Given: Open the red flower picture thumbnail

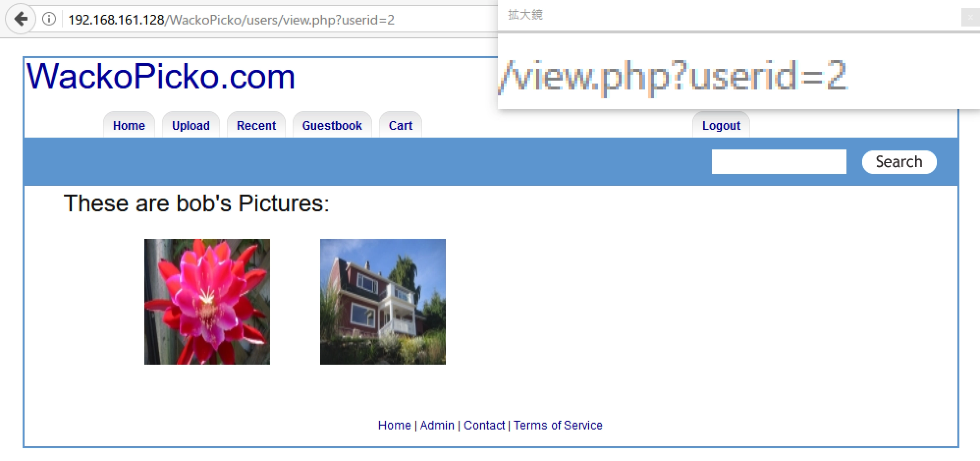Looking at the screenshot, I should click(207, 302).
